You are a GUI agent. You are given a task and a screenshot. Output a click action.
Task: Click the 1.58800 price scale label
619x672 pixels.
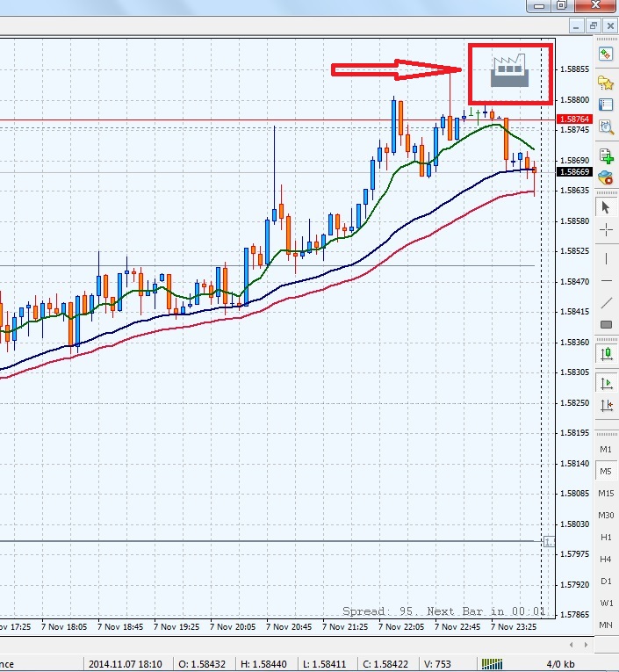tap(575, 100)
